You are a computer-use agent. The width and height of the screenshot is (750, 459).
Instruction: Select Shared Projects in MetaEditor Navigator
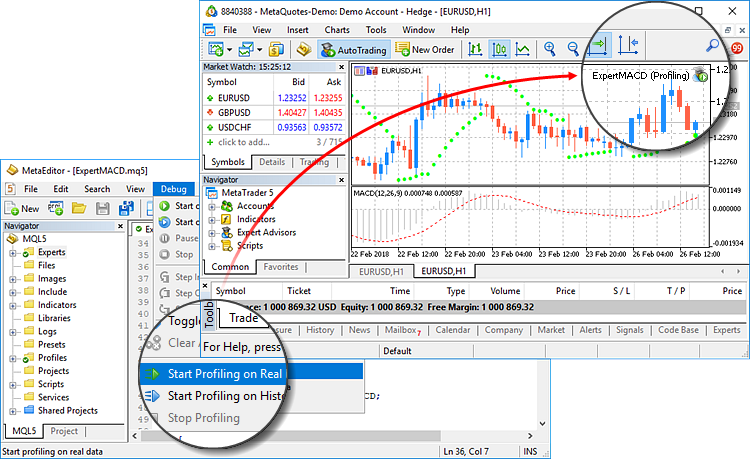(67, 410)
